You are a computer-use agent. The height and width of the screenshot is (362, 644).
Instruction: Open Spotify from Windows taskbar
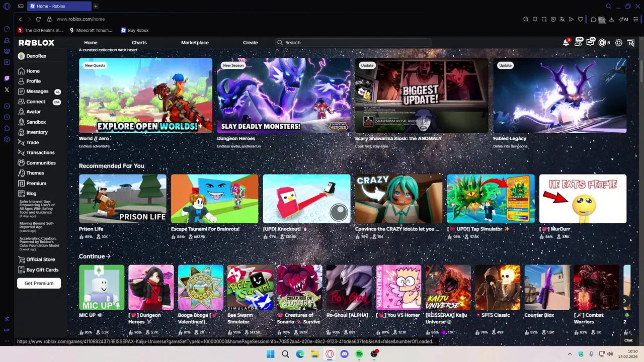click(x=359, y=354)
